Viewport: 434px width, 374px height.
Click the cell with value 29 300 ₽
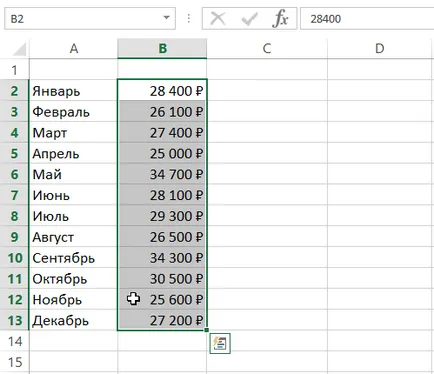coord(162,216)
